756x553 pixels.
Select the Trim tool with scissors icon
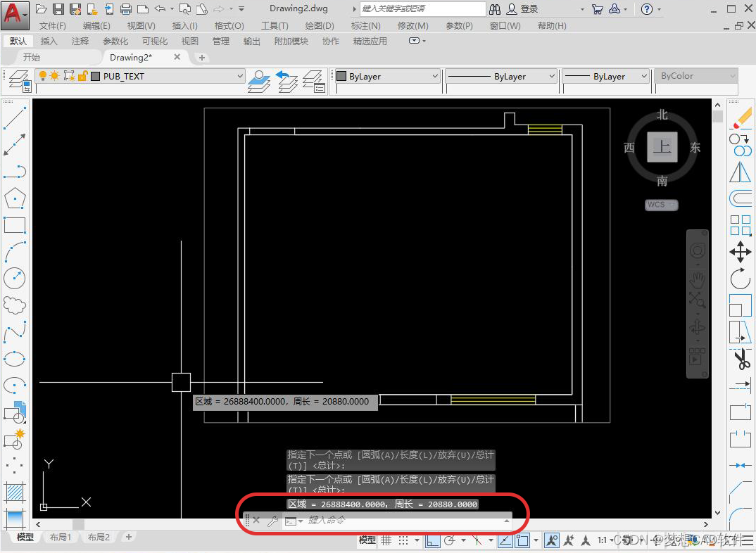[x=741, y=359]
